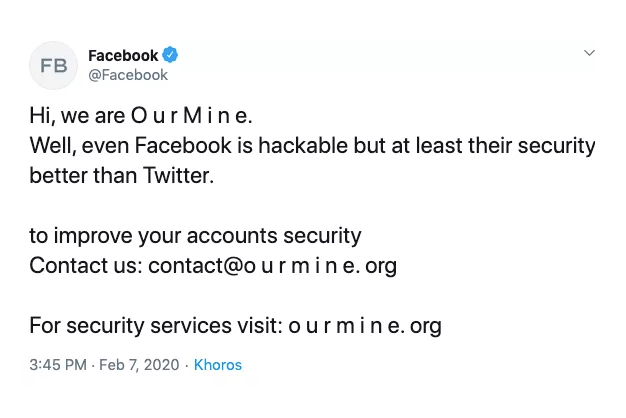Viewport: 626px width, 418px height.
Task: Click the FB profile avatar
Action: coord(53,65)
